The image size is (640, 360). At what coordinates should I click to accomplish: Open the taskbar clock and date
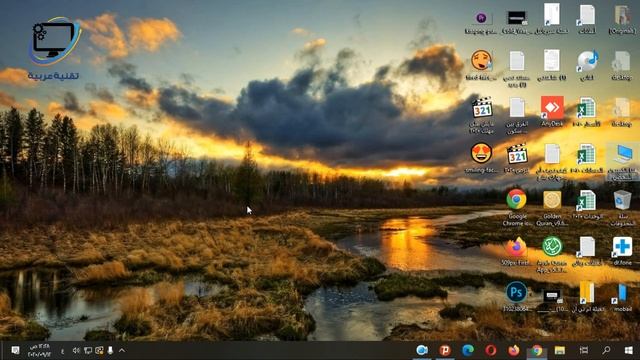(39, 350)
